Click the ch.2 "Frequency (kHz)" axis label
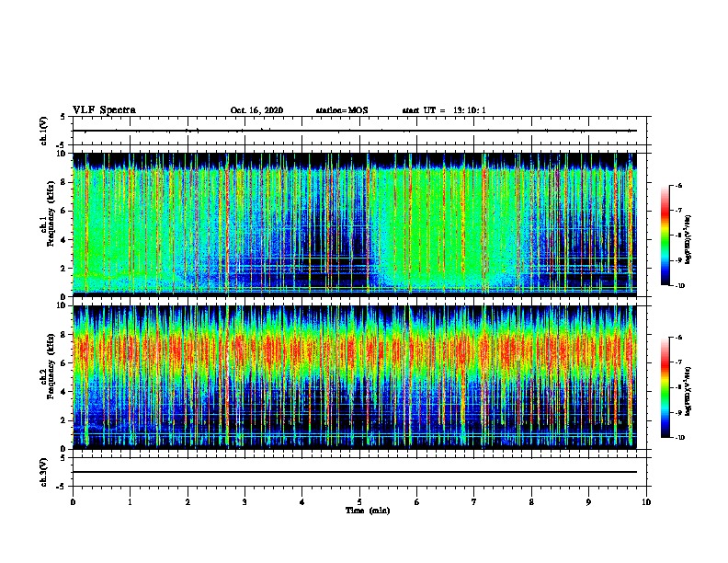Image resolution: width=728 pixels, height=563 pixels. (51, 366)
